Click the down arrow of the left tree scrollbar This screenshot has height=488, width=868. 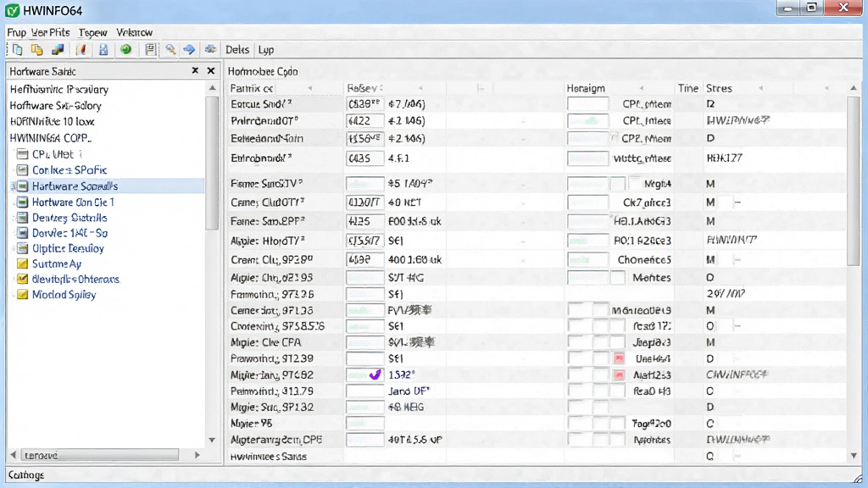(212, 440)
